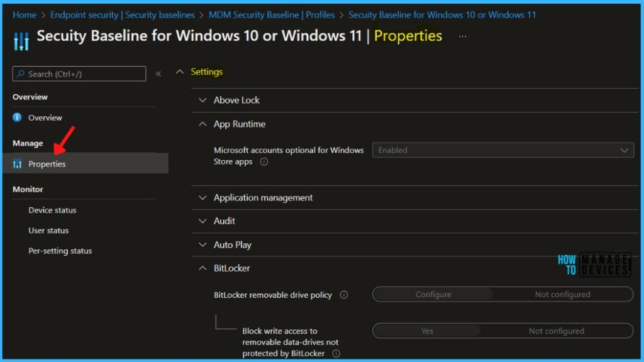Screen dimensions: 644x362
Task: Open the Overview menu item
Action: click(45, 118)
